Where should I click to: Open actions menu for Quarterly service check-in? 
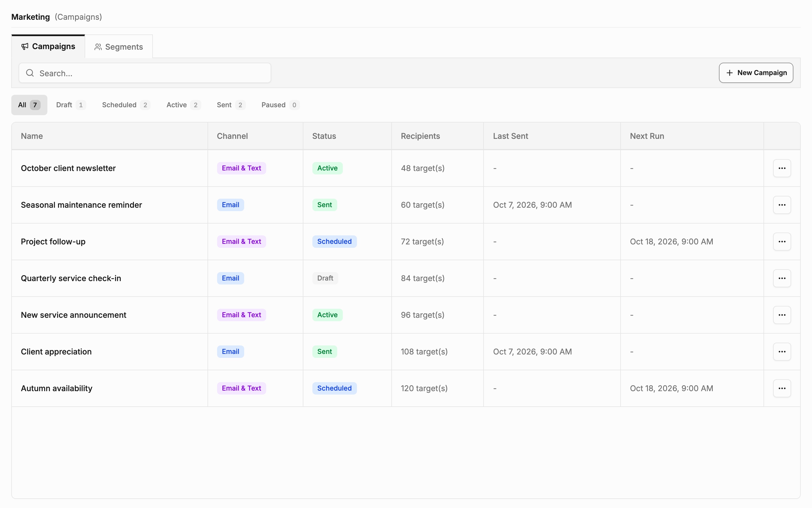(x=782, y=278)
